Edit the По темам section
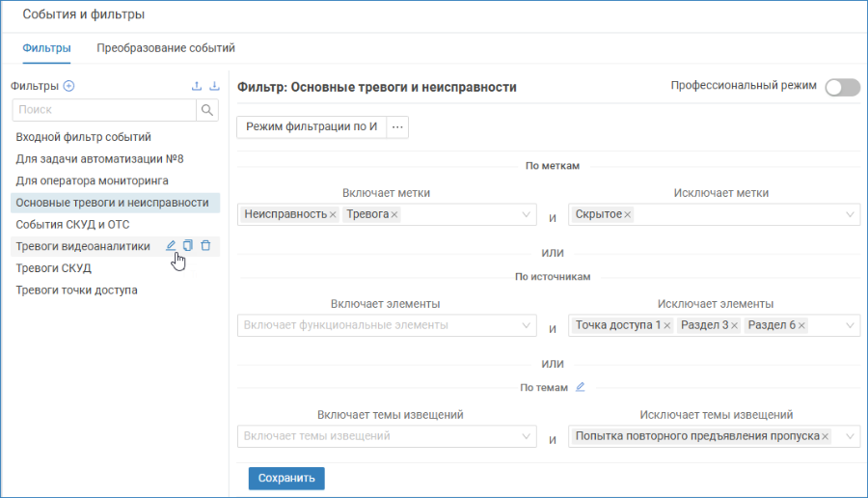 [581, 387]
